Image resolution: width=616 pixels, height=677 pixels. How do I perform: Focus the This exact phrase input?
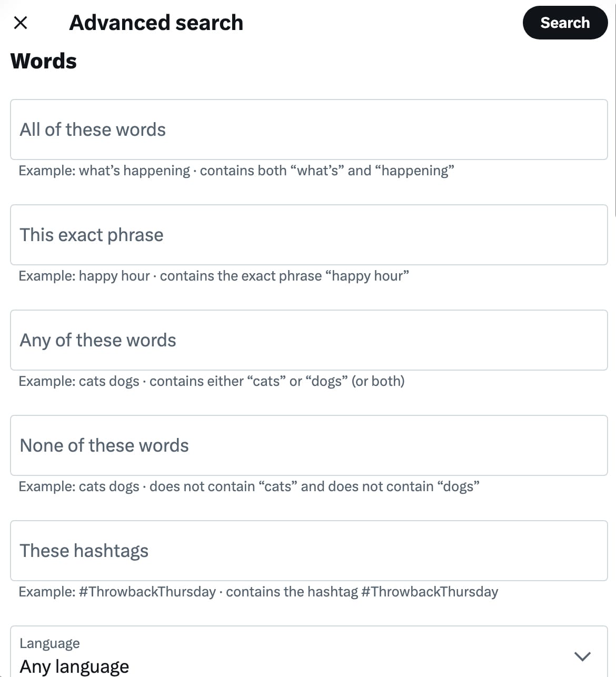tap(308, 235)
